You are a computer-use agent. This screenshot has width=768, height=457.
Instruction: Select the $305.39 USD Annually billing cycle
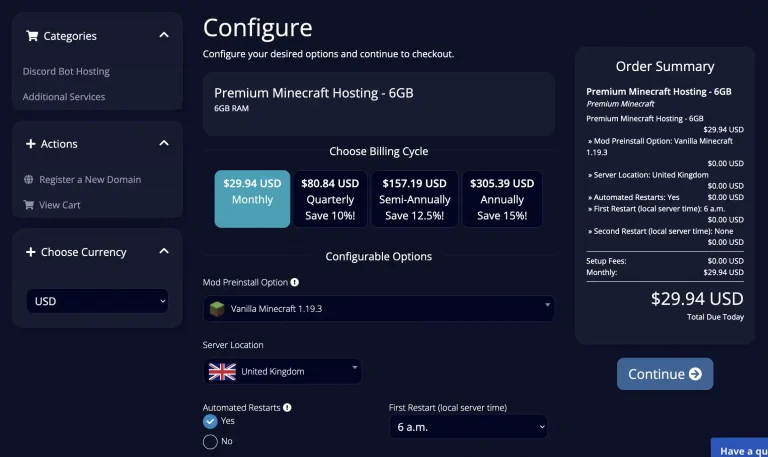502,199
